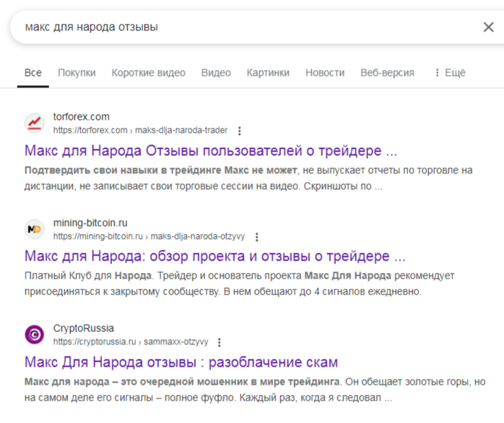
Task: Click the mining-bitcoin.ru URL breadcrumb
Action: coord(149,236)
